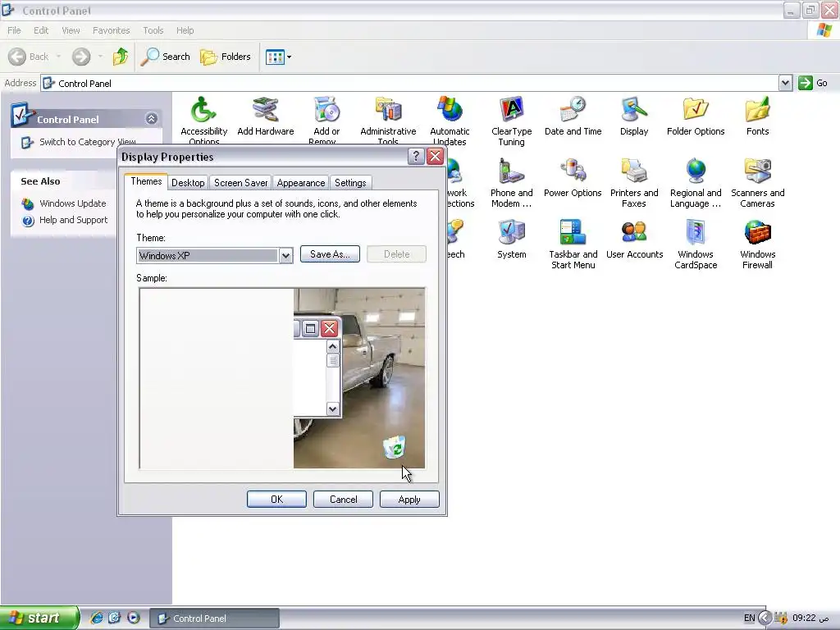This screenshot has width=840, height=630.
Task: Switch to the Appearance tab
Action: tap(300, 183)
